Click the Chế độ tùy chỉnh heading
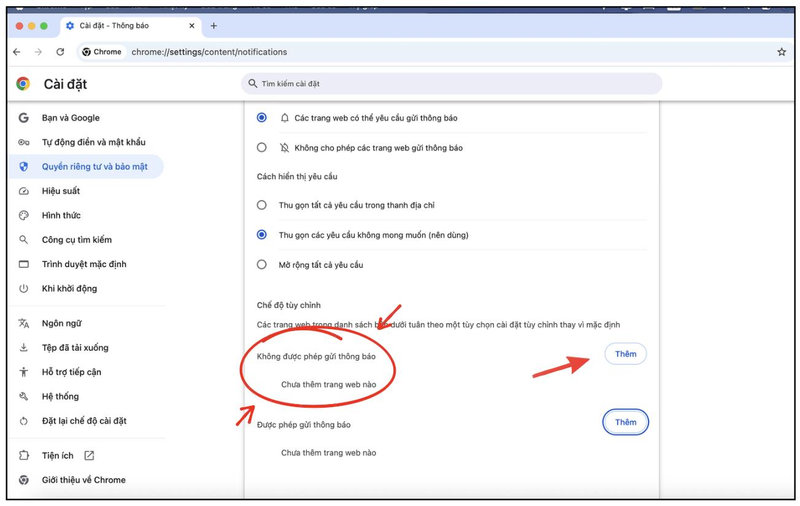The height and width of the screenshot is (506, 800). pyautogui.click(x=289, y=305)
